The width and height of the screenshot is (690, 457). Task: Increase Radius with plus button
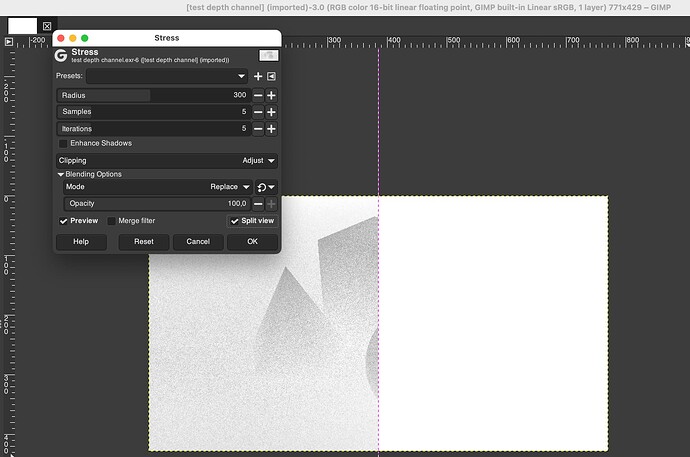pos(272,95)
